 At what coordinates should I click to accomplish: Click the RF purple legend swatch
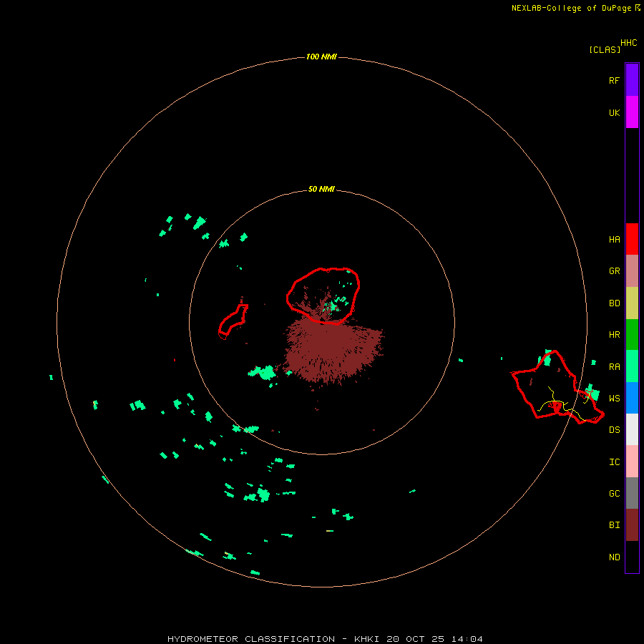[x=632, y=80]
